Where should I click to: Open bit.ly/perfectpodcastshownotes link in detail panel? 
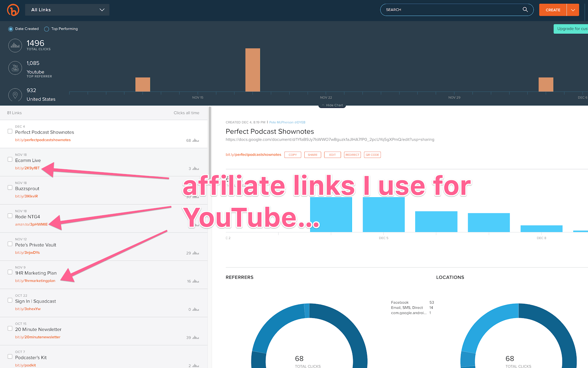click(253, 155)
